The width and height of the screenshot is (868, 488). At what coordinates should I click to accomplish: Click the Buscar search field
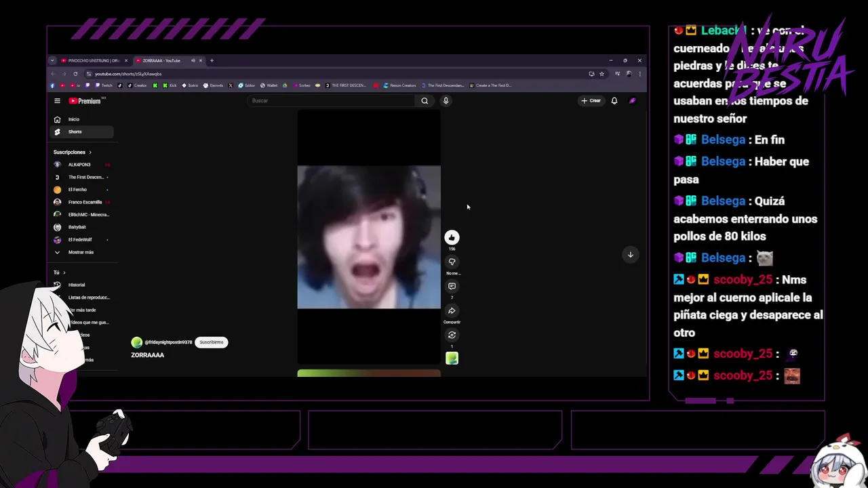tap(332, 100)
